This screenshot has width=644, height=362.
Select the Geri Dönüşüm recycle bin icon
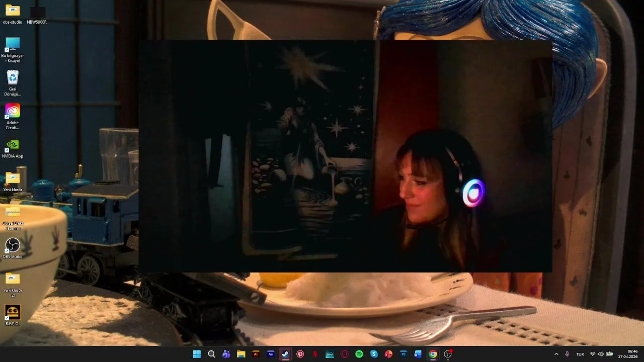click(13, 83)
